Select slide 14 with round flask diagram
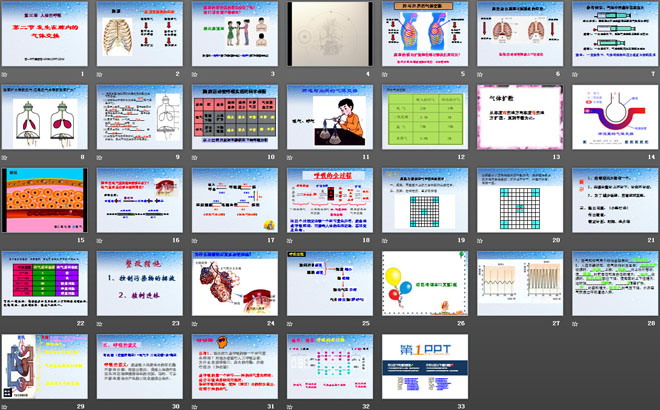The height and width of the screenshot is (410, 660). 611,118
